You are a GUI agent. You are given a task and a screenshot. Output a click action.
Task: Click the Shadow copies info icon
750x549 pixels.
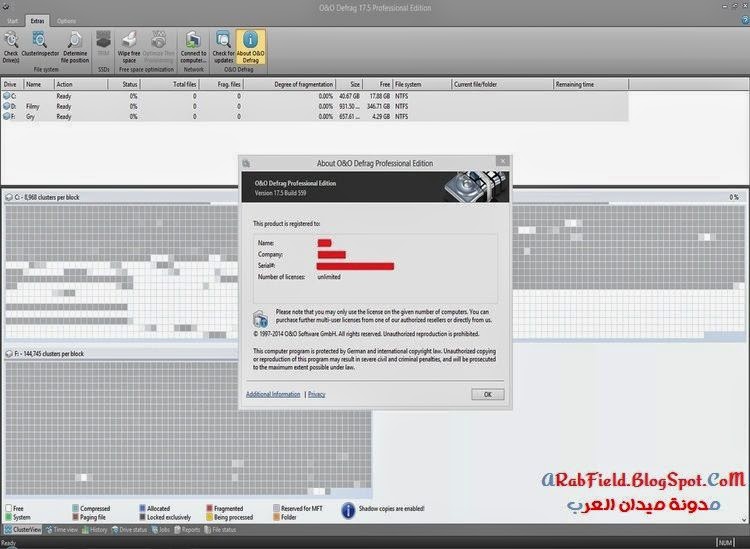tap(348, 510)
